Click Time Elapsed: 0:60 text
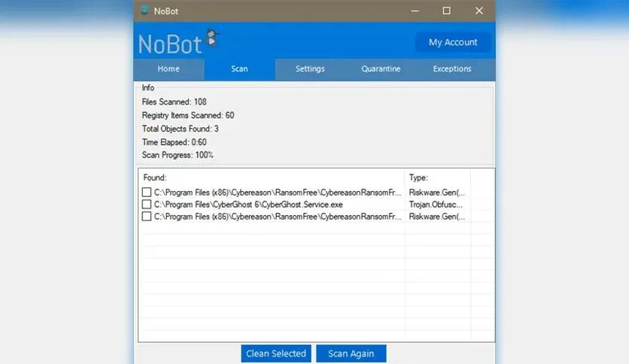629x364 pixels. coord(174,142)
